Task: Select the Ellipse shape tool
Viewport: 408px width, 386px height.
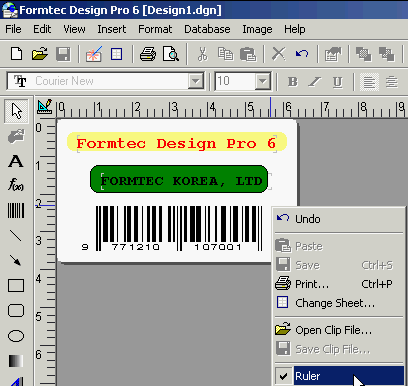Action: coord(16,336)
